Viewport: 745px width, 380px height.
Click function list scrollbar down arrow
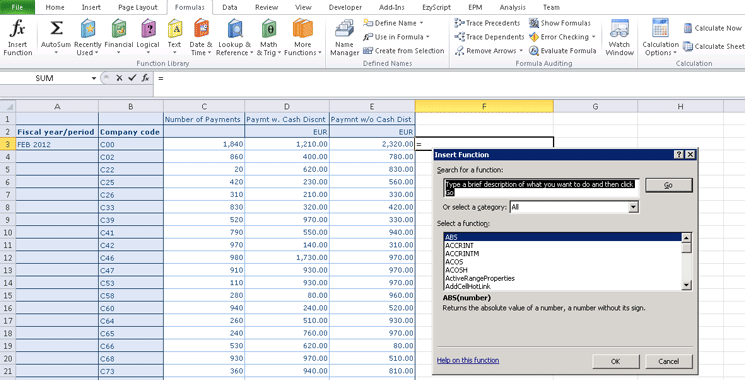click(687, 285)
